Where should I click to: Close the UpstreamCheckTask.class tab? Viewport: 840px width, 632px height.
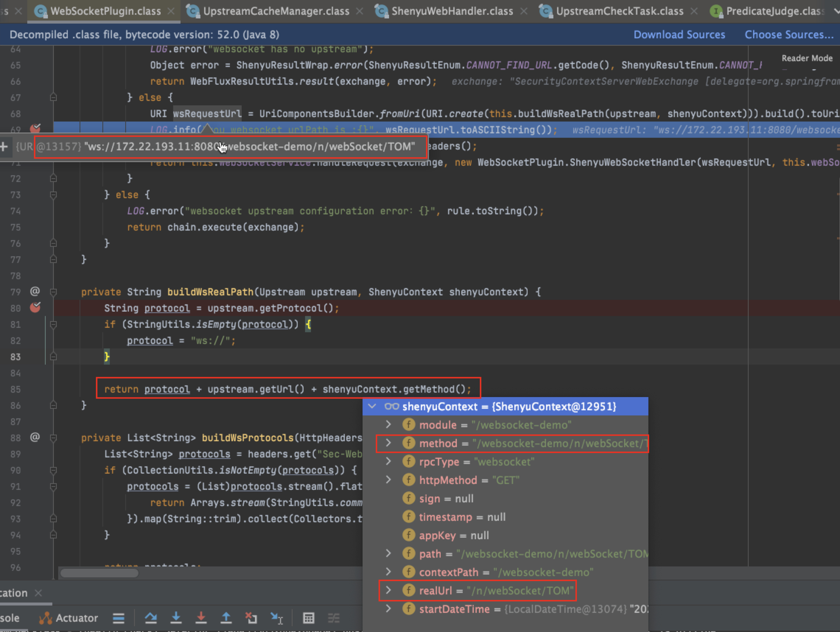click(x=694, y=11)
